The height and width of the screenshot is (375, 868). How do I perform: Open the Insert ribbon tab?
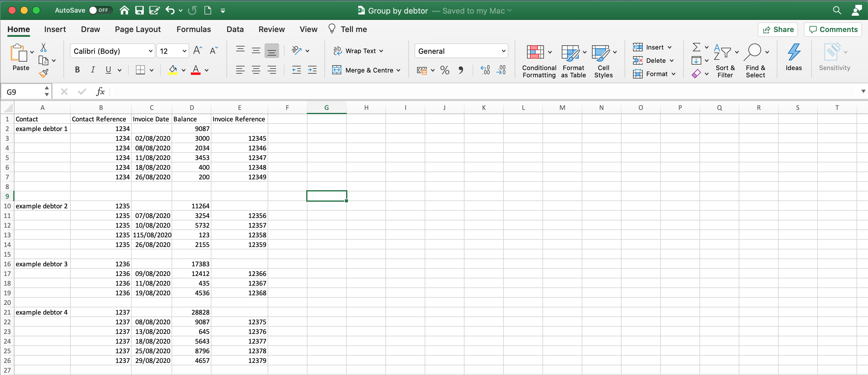pyautogui.click(x=55, y=29)
